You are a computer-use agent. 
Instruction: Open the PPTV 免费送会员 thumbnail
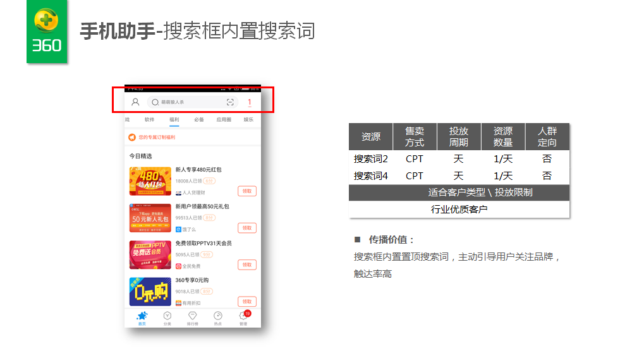pyautogui.click(x=150, y=255)
